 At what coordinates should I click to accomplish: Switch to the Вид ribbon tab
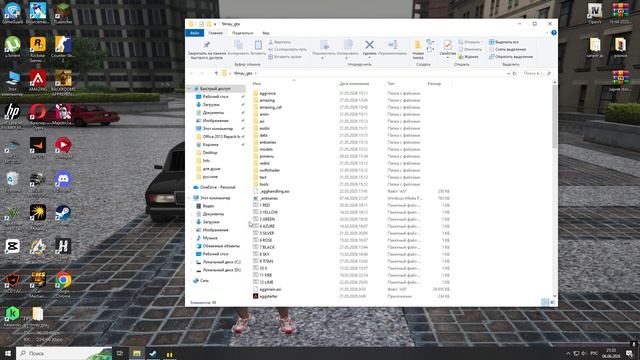tap(266, 33)
